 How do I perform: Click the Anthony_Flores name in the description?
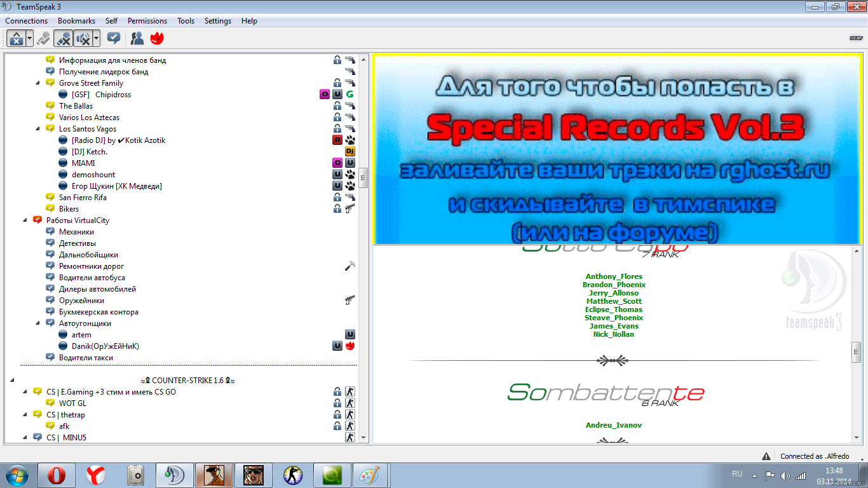(614, 276)
